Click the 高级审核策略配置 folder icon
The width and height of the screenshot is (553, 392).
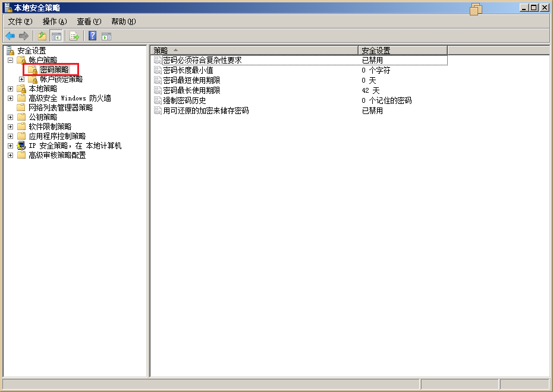[x=22, y=155]
